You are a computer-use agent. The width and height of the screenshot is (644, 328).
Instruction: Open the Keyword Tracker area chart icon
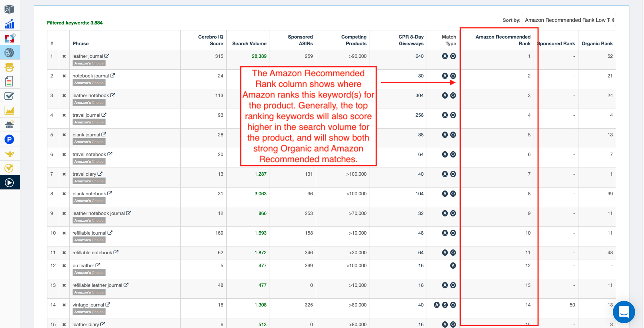pos(9,110)
